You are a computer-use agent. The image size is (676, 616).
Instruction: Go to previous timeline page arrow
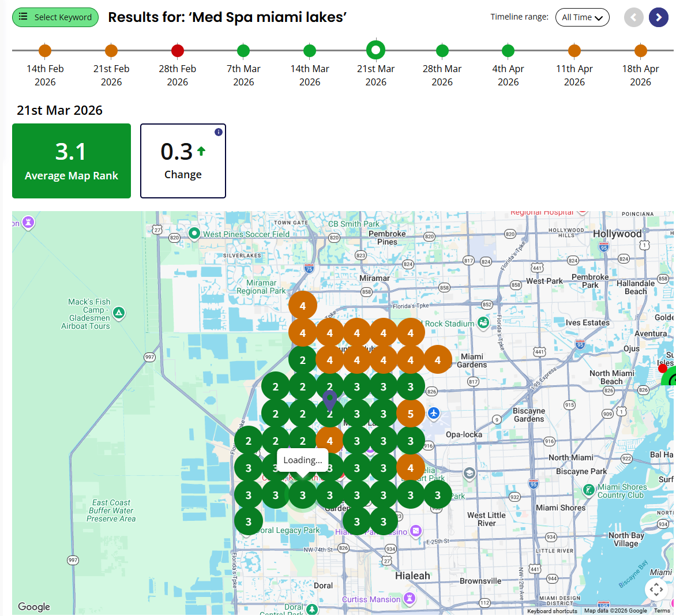633,17
